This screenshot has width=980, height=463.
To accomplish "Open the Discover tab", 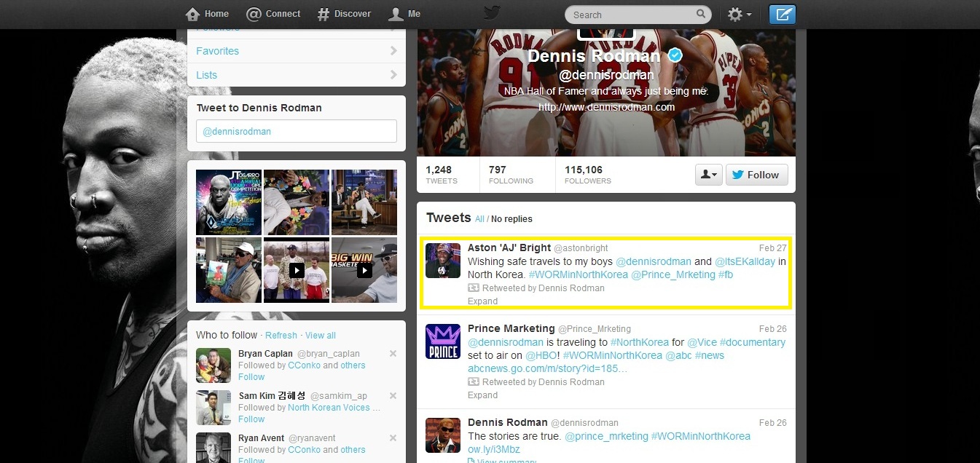I will tap(344, 14).
